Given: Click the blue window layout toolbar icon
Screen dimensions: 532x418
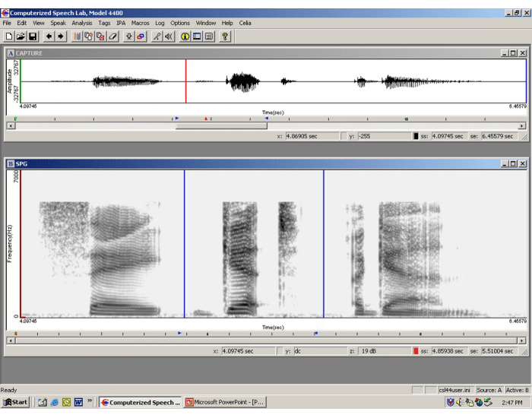Looking at the screenshot, I should 197,36.
